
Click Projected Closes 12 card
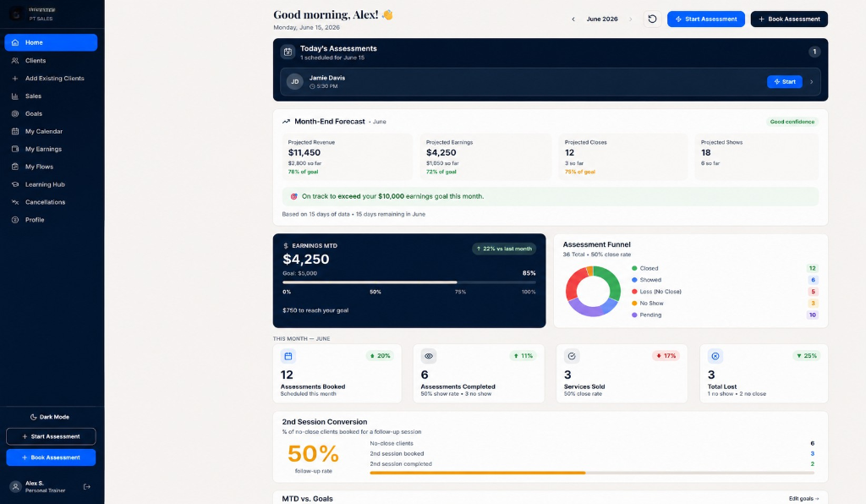coord(622,156)
